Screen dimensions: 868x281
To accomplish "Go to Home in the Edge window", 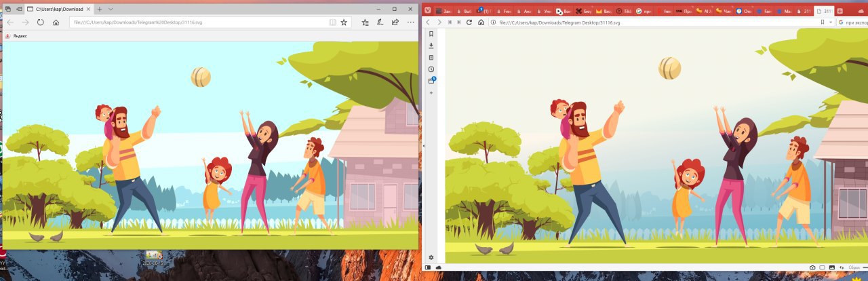I will click(x=56, y=22).
